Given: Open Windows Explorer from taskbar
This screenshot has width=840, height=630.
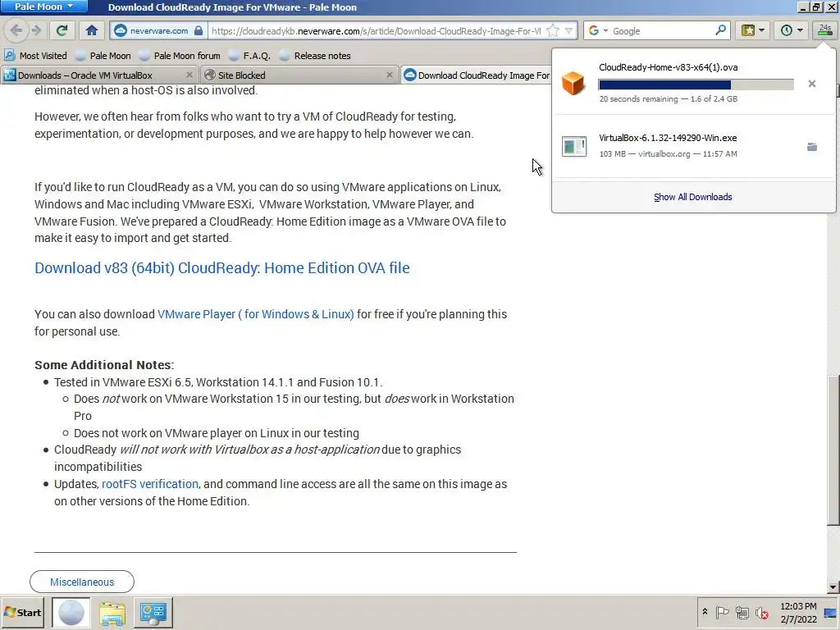Looking at the screenshot, I should pyautogui.click(x=112, y=612).
